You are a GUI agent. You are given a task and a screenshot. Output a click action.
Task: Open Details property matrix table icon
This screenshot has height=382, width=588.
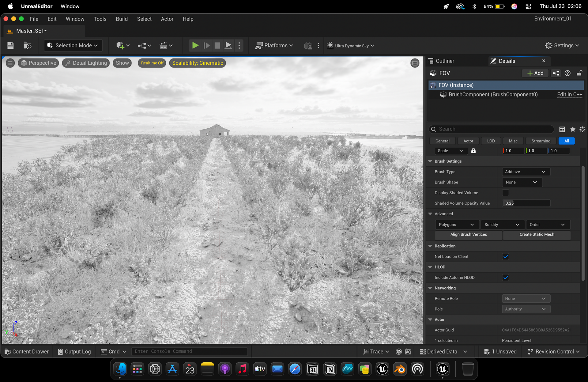pos(562,129)
